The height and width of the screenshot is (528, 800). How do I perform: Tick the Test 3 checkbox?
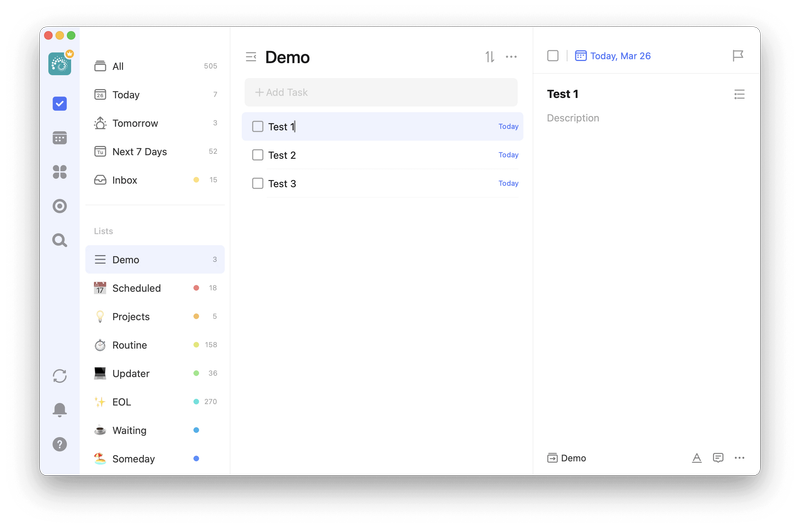coord(258,184)
